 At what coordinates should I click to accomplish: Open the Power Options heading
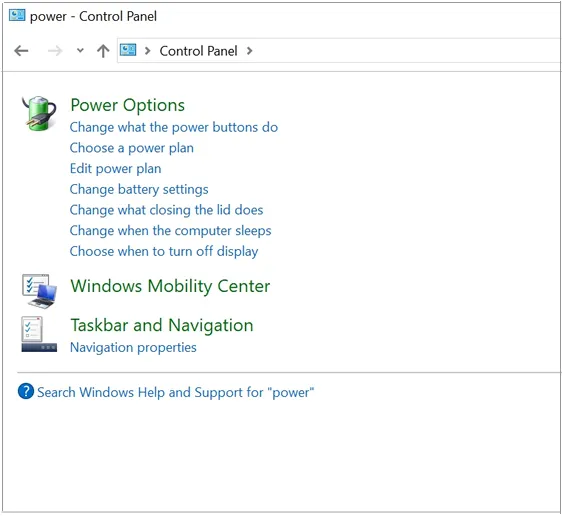pyautogui.click(x=128, y=105)
